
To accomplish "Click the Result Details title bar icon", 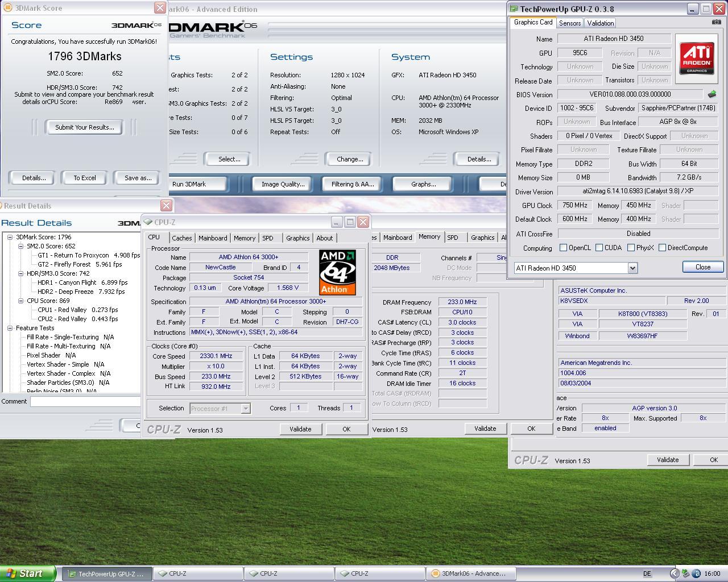I will (x=2, y=206).
